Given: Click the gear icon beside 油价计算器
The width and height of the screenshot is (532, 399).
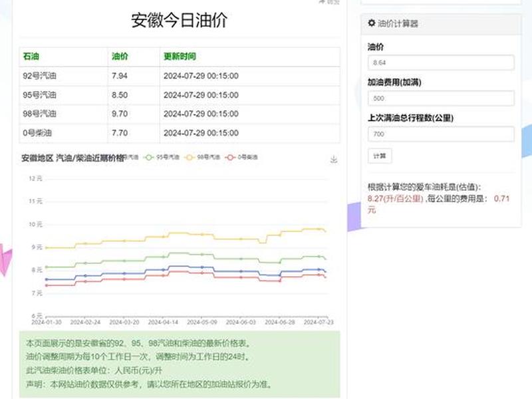Looking at the screenshot, I should 372,23.
